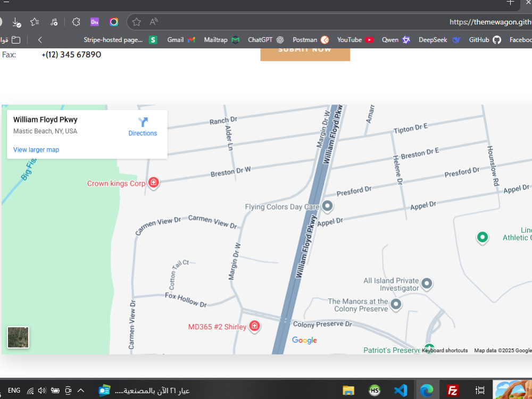Click the Directions text link
The image size is (532, 399).
click(143, 134)
